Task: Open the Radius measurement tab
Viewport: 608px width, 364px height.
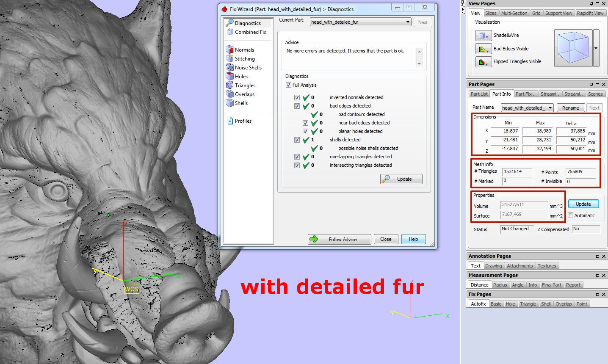Action: pos(500,285)
